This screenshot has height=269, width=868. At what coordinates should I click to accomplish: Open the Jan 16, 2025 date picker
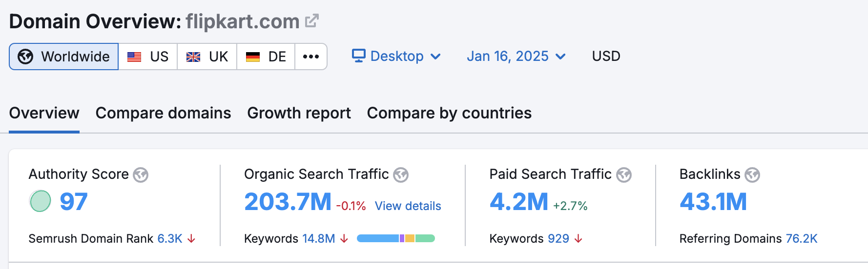[516, 56]
